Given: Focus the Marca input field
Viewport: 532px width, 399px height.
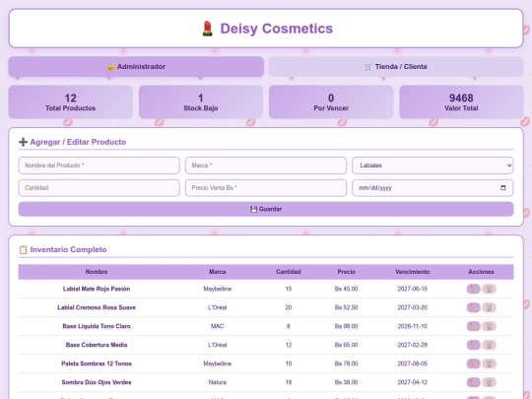Looking at the screenshot, I should [x=266, y=166].
